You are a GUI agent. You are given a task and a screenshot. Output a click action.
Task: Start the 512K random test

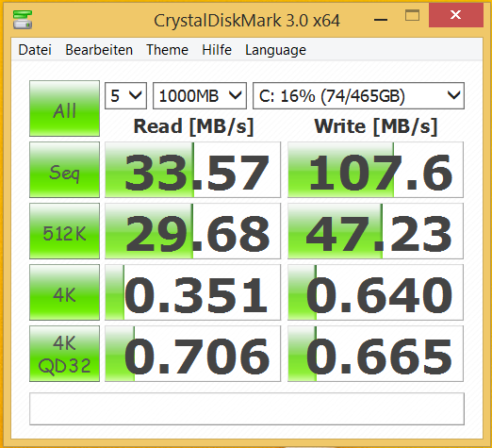64,231
